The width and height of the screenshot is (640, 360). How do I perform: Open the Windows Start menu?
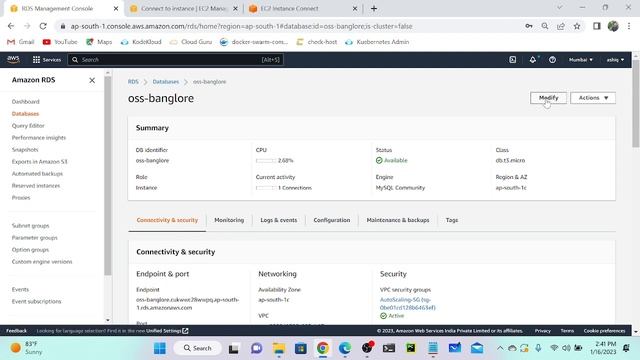point(160,348)
